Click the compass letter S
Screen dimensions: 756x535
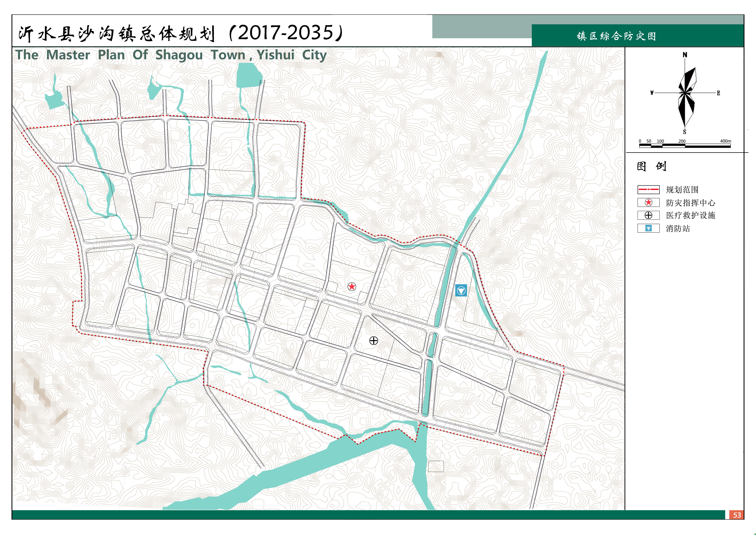(x=685, y=132)
